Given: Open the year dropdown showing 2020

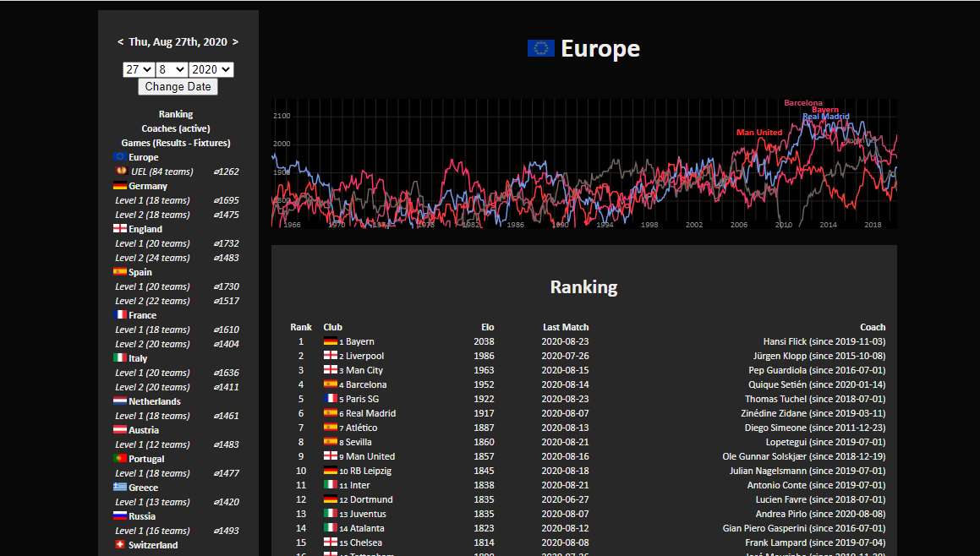Looking at the screenshot, I should click(211, 70).
